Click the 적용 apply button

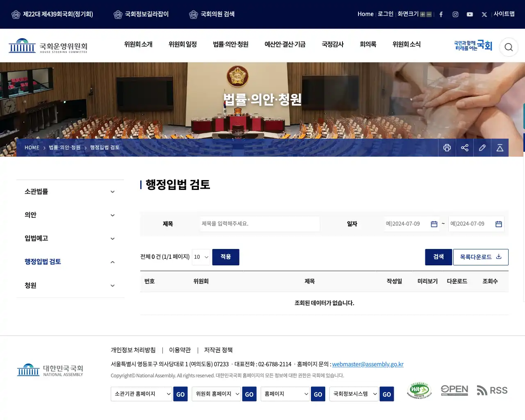pyautogui.click(x=226, y=257)
